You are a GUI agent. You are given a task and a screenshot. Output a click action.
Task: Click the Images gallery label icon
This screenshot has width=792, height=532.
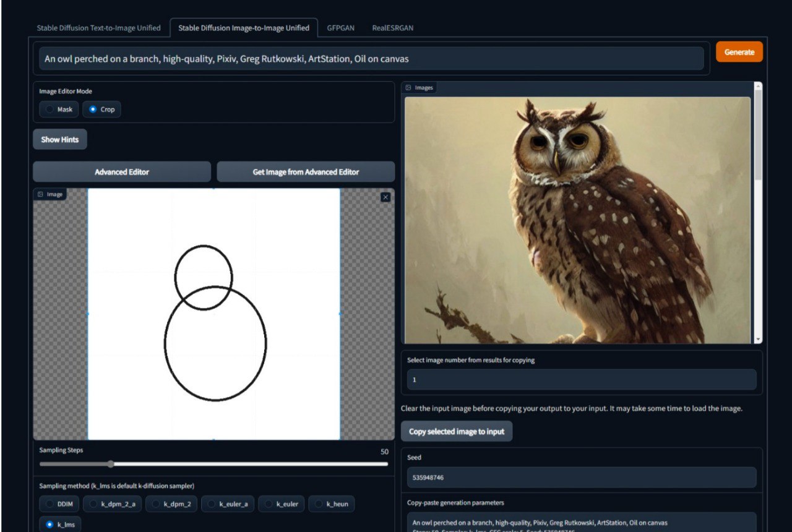coord(408,88)
